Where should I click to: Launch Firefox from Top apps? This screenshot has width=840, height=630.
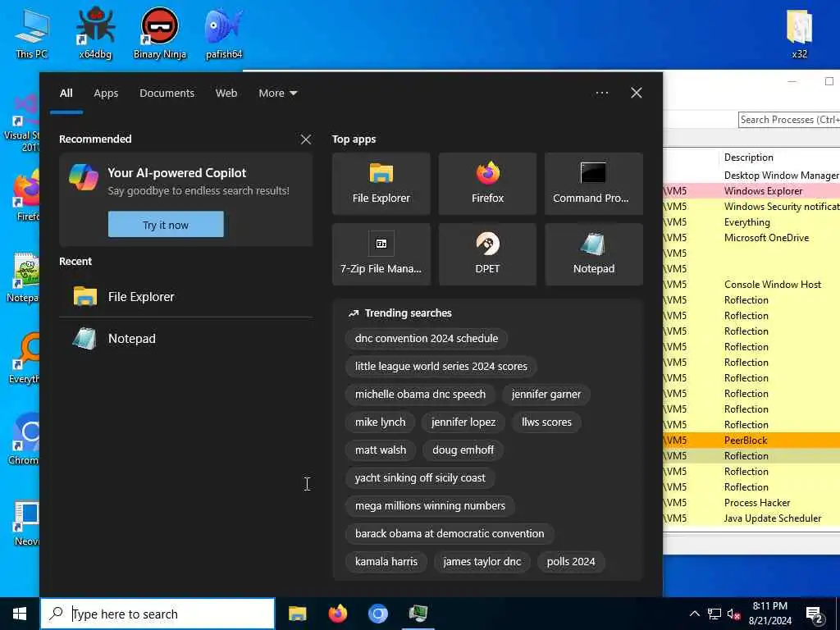[x=487, y=184]
